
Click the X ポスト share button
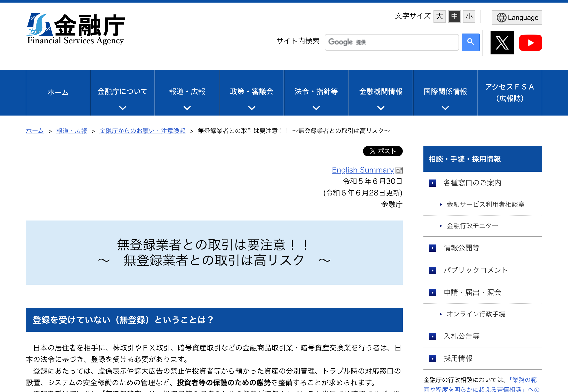(383, 151)
